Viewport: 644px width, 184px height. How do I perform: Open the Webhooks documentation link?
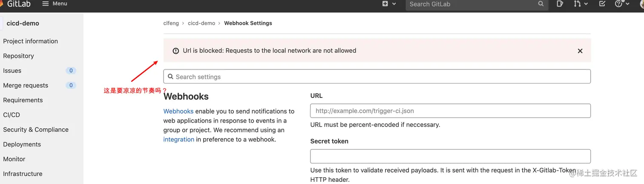[178, 111]
